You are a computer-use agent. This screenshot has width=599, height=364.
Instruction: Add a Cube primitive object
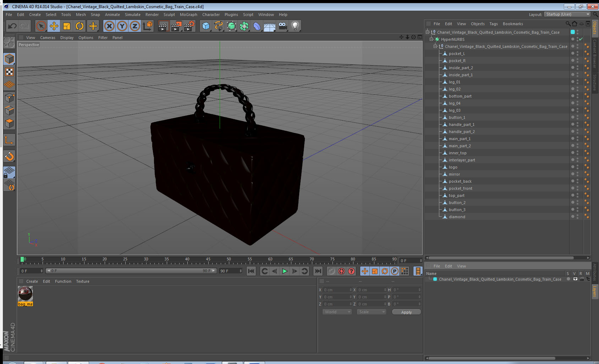pyautogui.click(x=206, y=26)
